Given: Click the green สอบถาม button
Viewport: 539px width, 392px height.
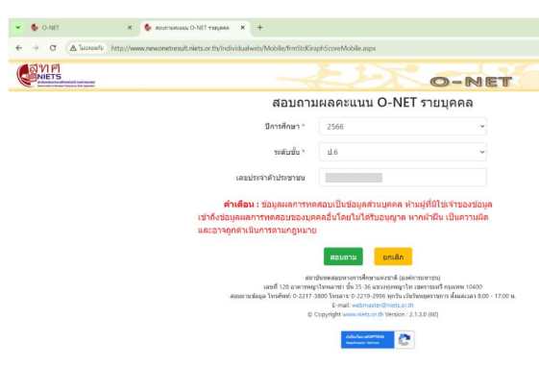Looking at the screenshot, I should click(x=343, y=257).
